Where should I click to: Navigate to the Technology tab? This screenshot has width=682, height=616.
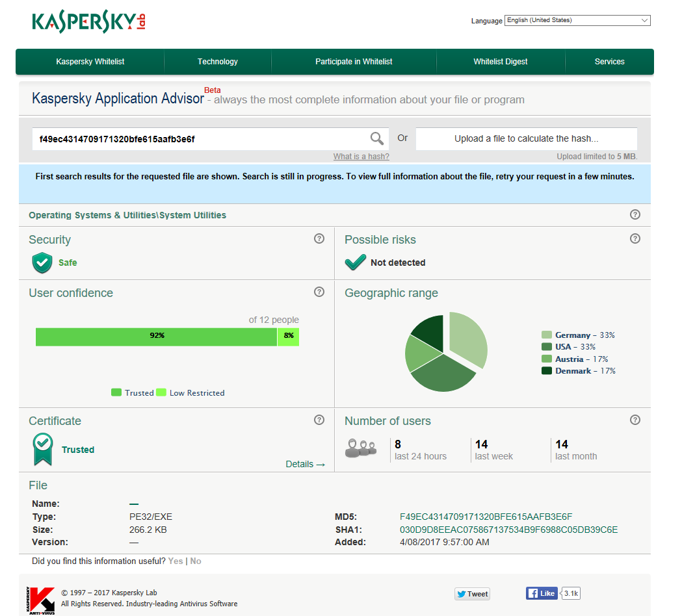tap(218, 62)
